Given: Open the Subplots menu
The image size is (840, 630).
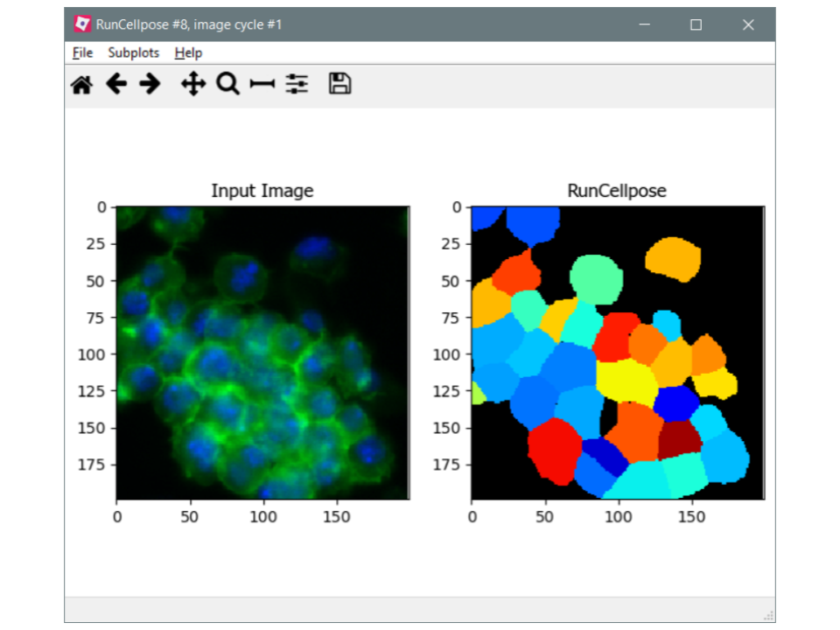Looking at the screenshot, I should tap(133, 52).
